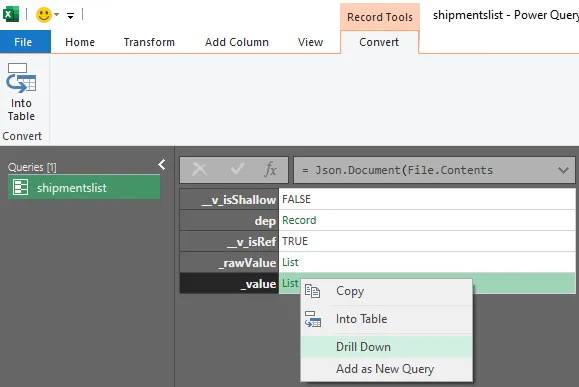The image size is (579, 387).
Task: Confirm the formula with the checkmark
Action: pyautogui.click(x=237, y=169)
